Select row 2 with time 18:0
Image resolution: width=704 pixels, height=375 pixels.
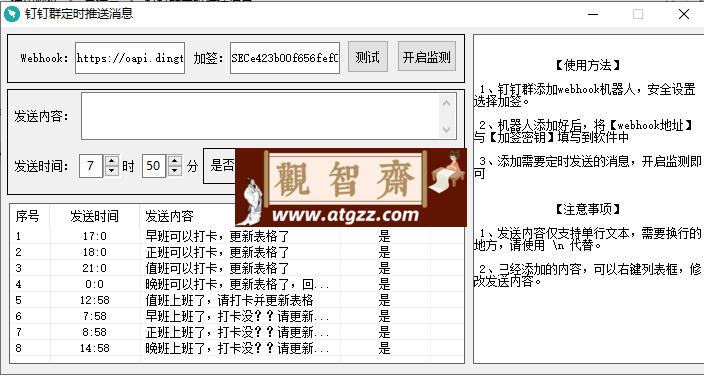point(237,252)
